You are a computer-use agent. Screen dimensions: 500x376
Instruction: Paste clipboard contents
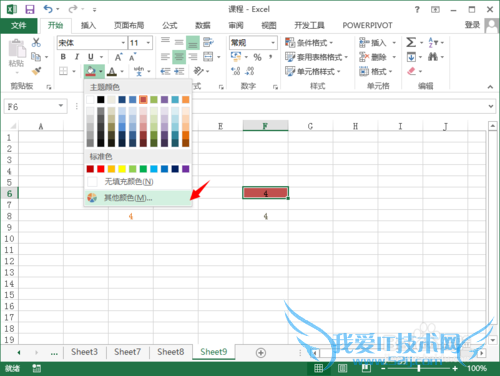coord(17,53)
